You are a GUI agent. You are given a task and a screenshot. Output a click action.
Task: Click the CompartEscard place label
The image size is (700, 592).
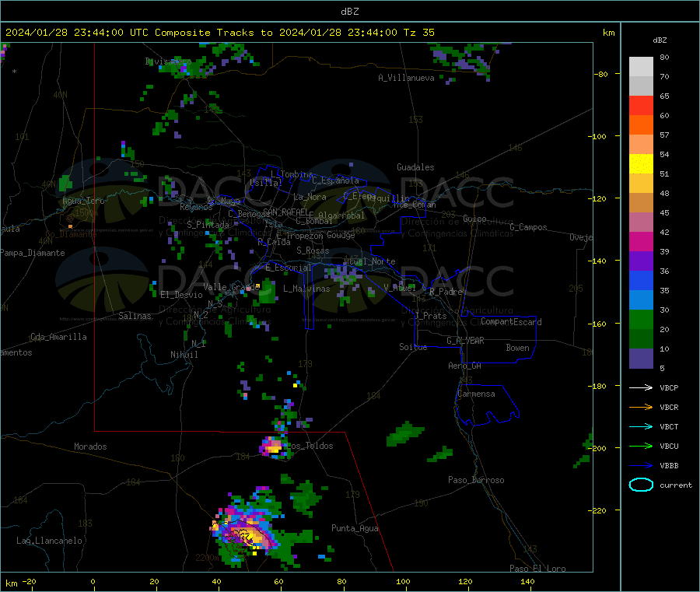511,322
